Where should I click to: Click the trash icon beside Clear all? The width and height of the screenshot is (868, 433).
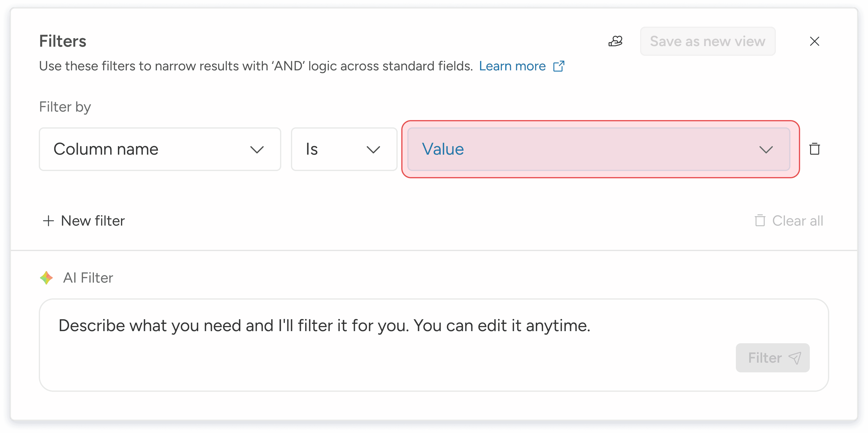click(760, 220)
